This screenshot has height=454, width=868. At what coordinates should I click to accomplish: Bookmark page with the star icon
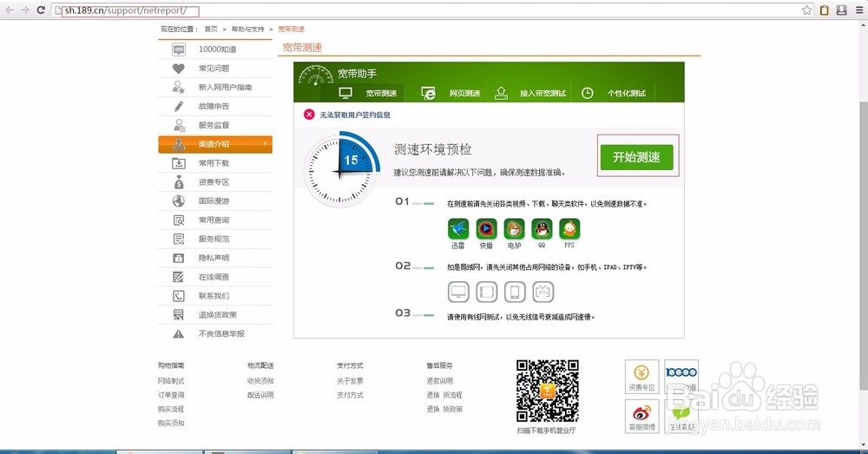coord(807,10)
